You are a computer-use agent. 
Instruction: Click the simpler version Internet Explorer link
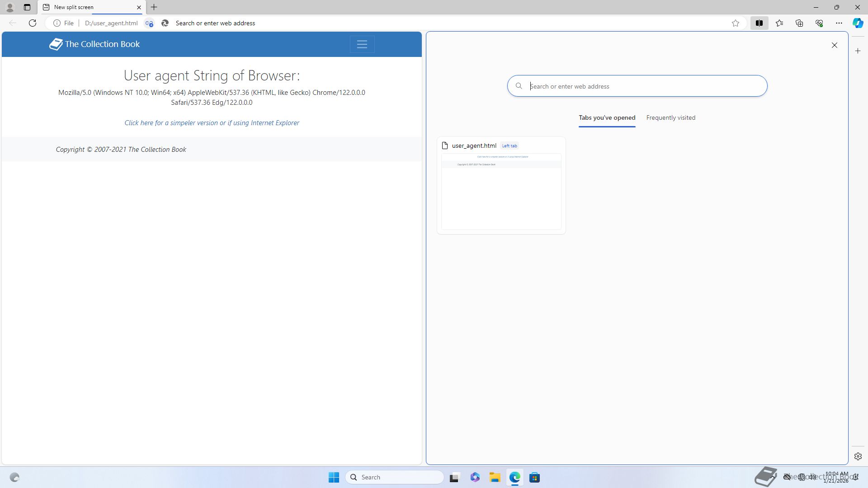(x=212, y=123)
